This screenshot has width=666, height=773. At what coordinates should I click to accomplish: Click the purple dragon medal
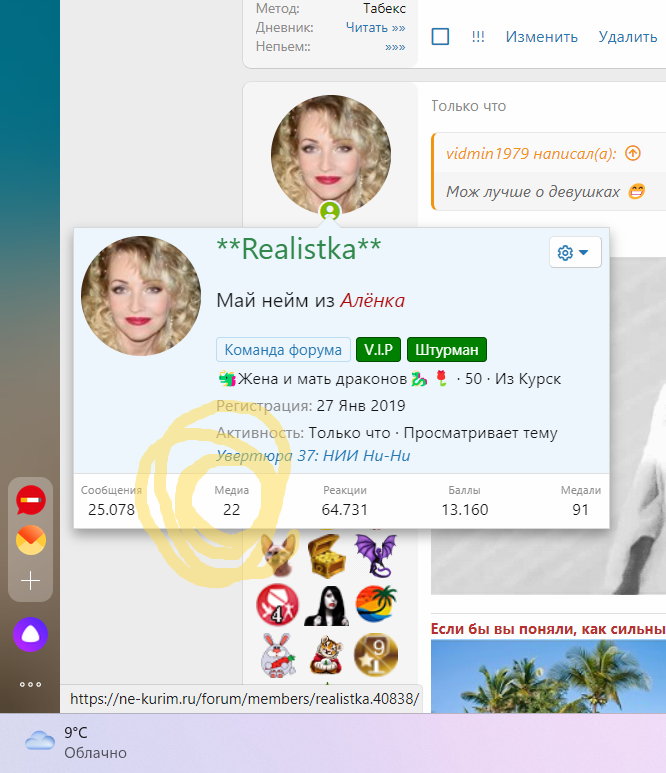[x=376, y=555]
